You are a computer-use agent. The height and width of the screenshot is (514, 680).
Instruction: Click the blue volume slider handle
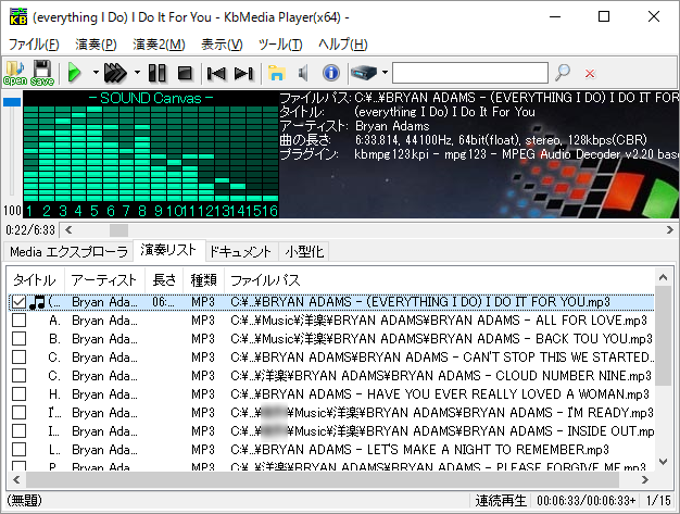coord(12,102)
